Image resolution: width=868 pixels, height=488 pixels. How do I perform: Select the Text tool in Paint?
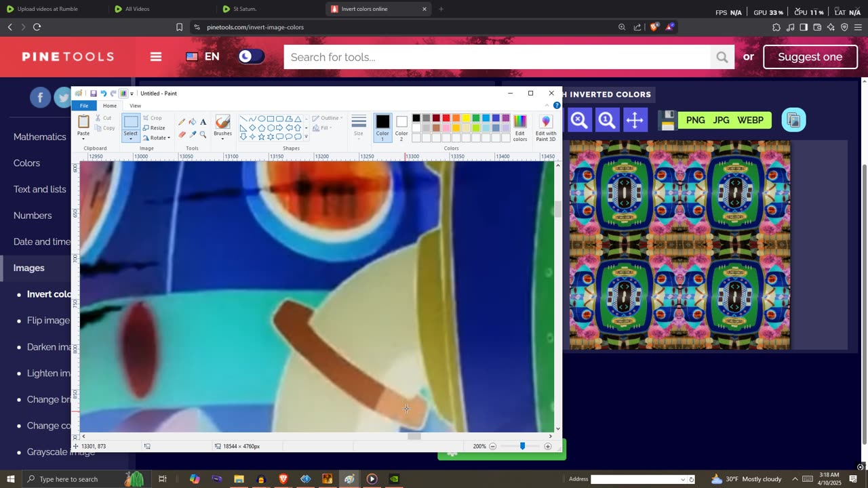[203, 122]
